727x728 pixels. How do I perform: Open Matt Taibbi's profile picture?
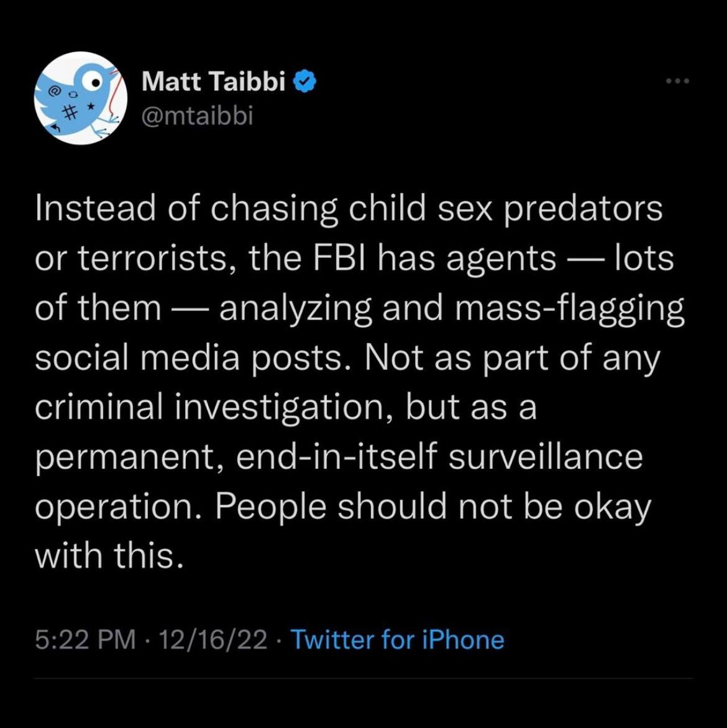[x=81, y=98]
